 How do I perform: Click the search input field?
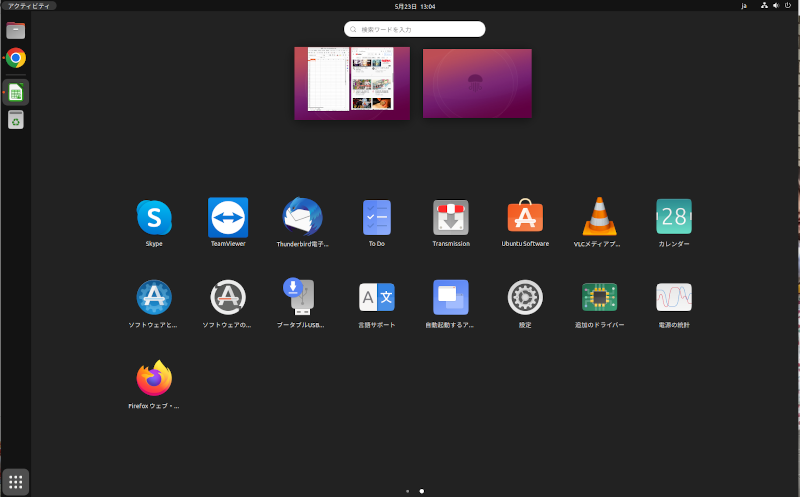click(x=414, y=29)
